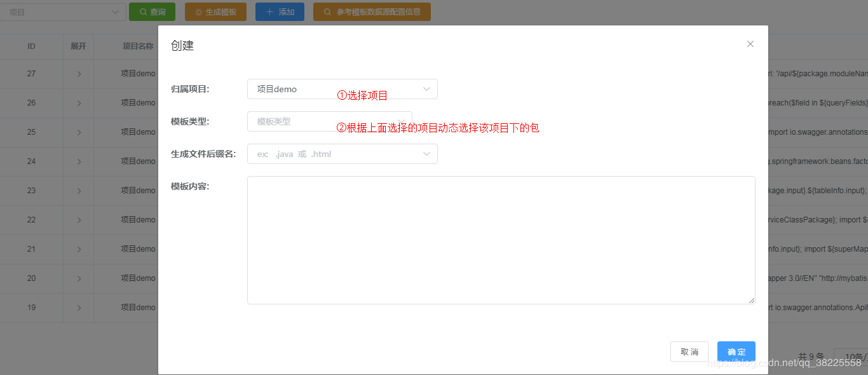868x375 pixels.
Task: Click the blue 添加 button
Action: pyautogui.click(x=280, y=11)
